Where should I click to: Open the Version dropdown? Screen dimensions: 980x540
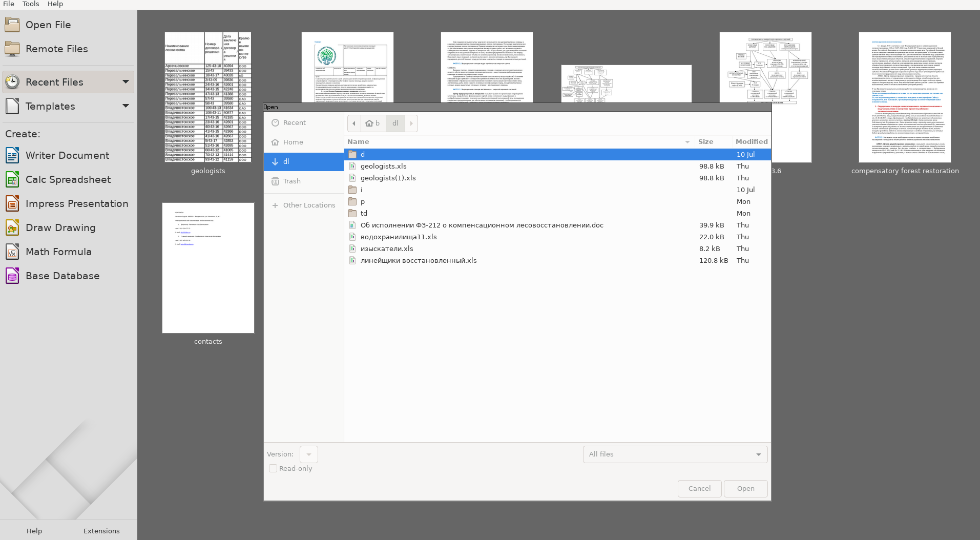point(308,454)
